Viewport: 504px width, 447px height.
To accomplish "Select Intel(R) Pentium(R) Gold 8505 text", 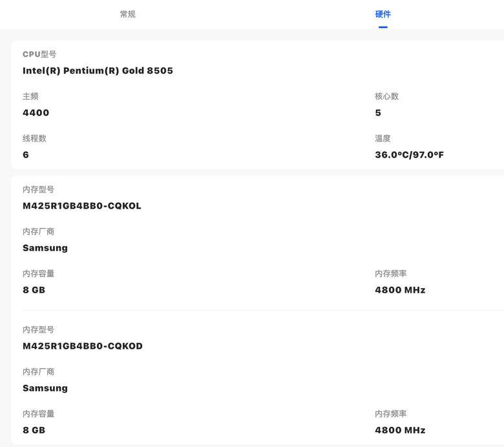I will tap(98, 70).
